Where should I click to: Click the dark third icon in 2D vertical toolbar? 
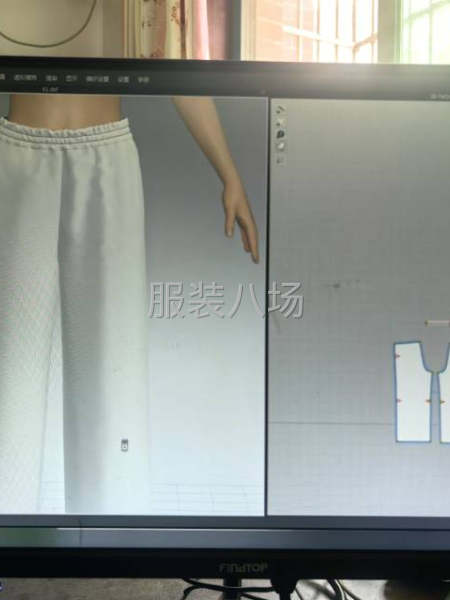pyautogui.click(x=281, y=134)
